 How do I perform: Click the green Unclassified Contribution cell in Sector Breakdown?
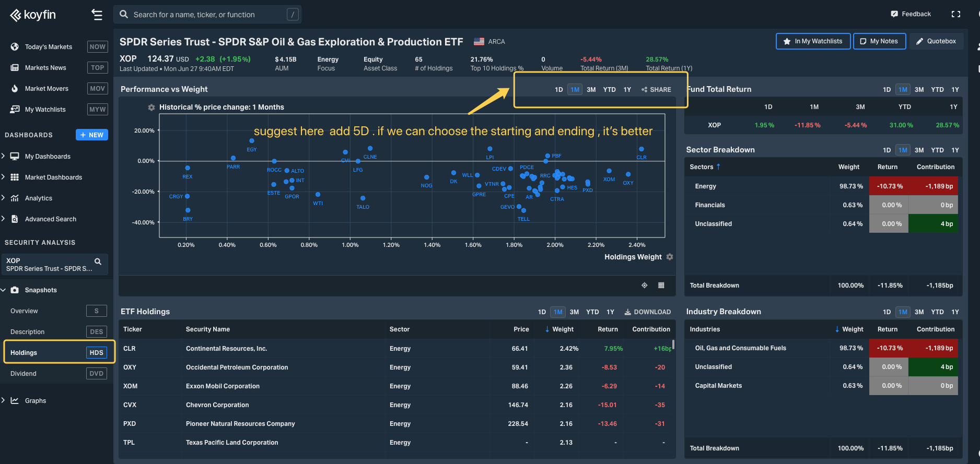tap(933, 224)
